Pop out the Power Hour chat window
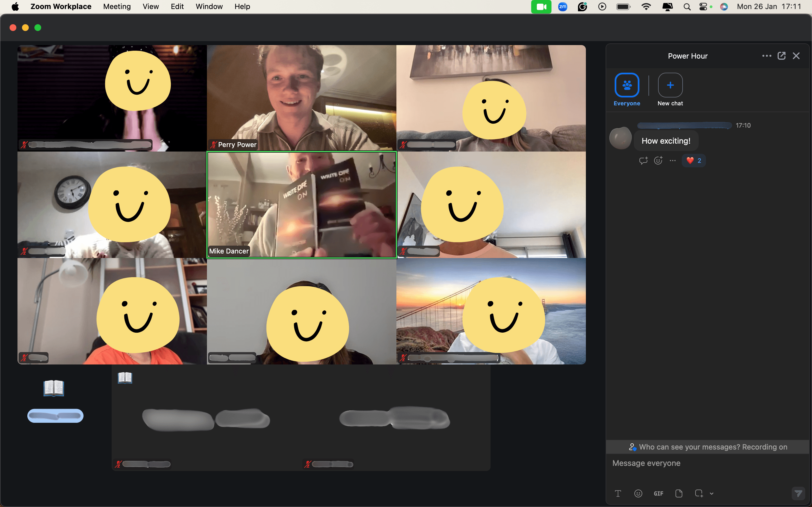Viewport: 812px width, 507px height. (782, 56)
